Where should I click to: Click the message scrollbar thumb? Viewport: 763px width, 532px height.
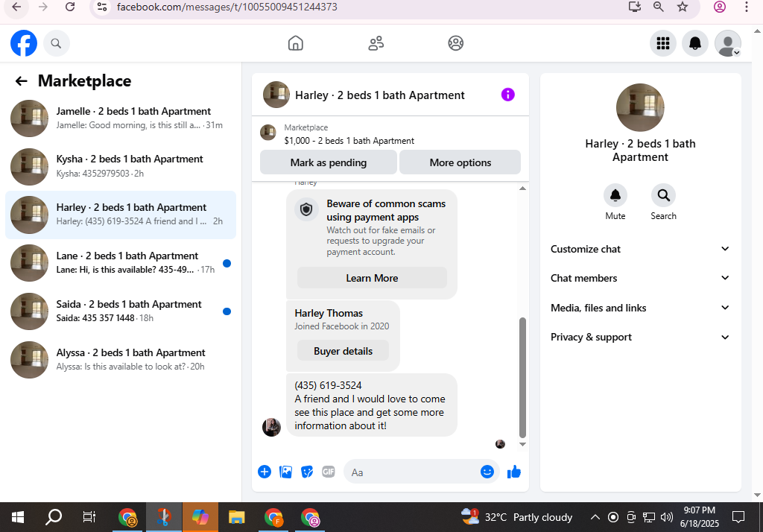(x=522, y=378)
